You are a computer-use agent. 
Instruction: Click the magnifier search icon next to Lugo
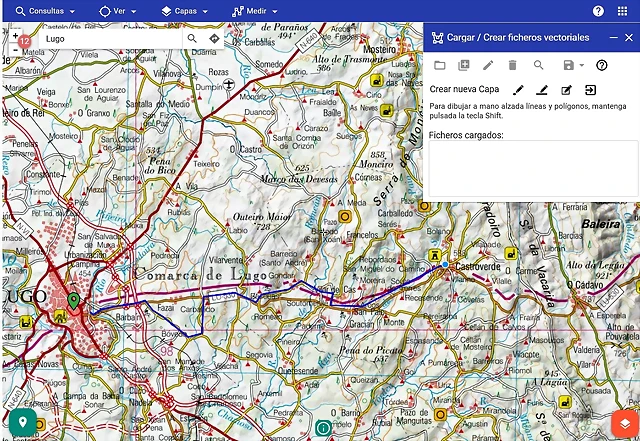192,39
